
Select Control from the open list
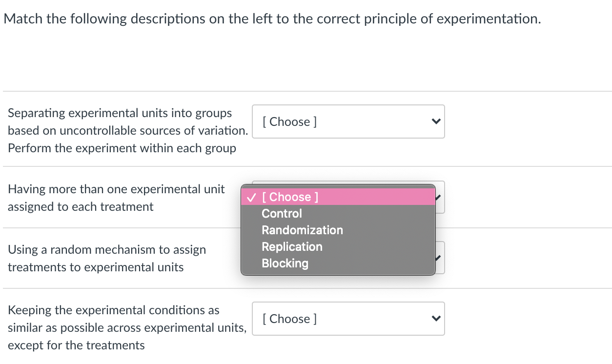tap(282, 214)
